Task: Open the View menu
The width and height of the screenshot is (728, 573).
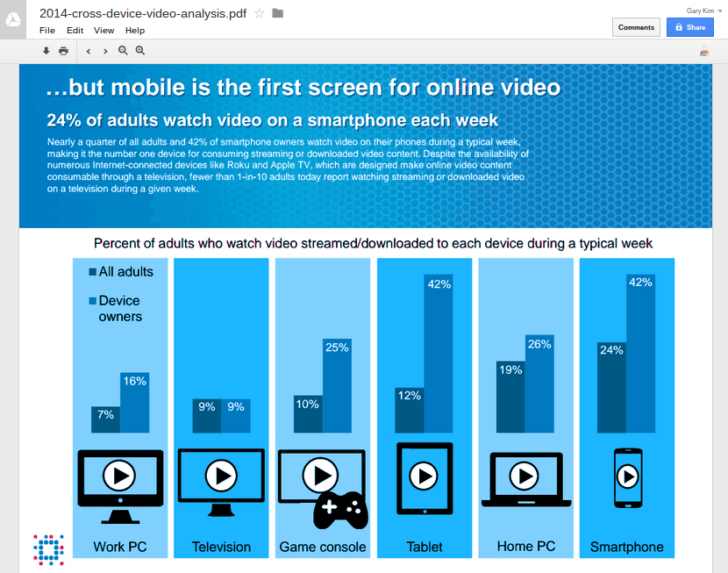Action: click(104, 30)
